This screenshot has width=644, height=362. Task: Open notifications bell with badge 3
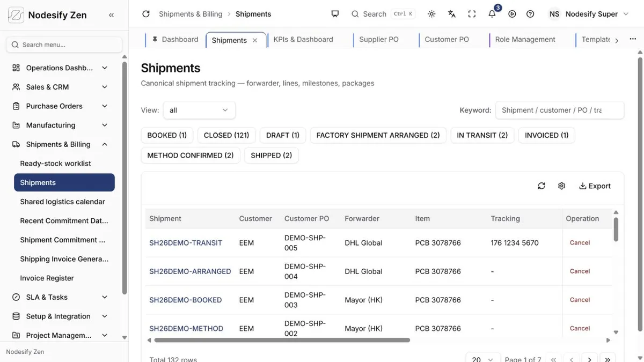coord(492,13)
